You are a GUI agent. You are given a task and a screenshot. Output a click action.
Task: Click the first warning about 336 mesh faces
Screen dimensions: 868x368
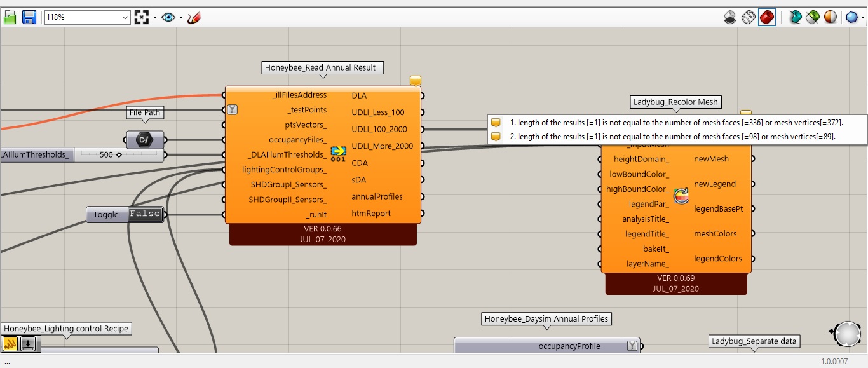point(677,123)
